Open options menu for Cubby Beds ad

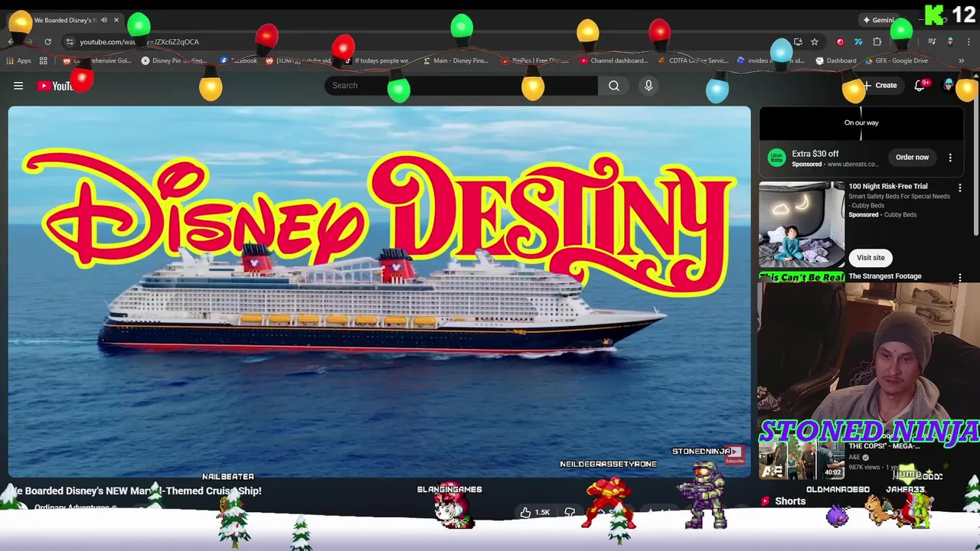point(960,187)
